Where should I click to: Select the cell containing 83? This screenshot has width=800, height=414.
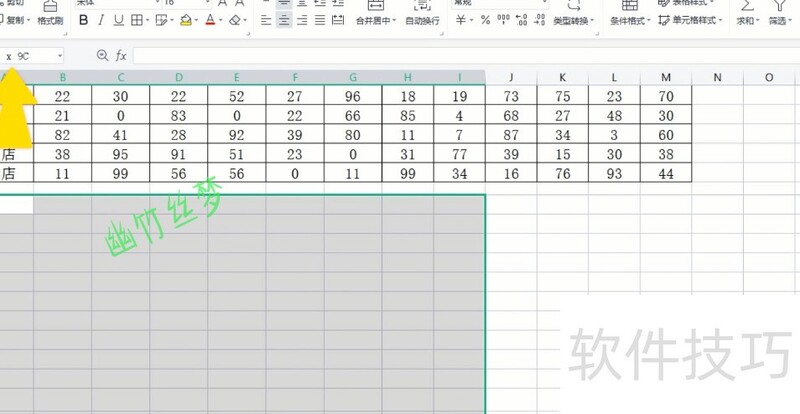click(179, 115)
